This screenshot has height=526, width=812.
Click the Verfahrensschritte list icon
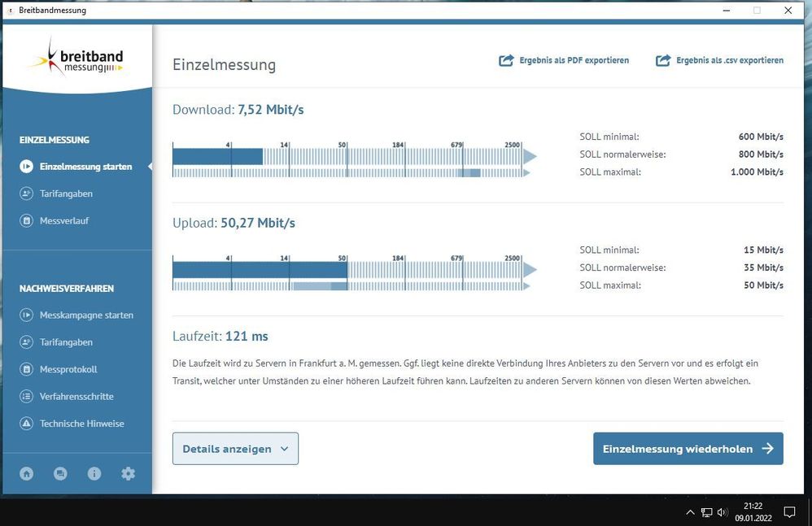click(26, 396)
